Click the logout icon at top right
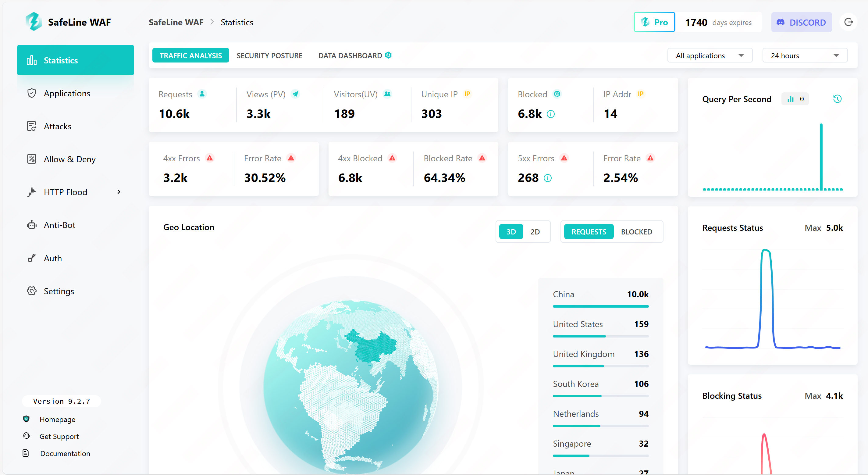868x475 pixels. click(x=848, y=22)
